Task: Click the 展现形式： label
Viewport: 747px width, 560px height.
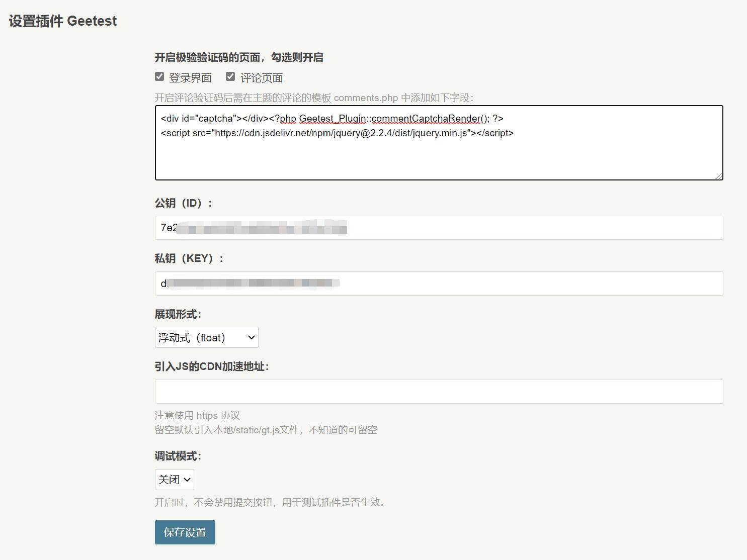Action: [x=178, y=314]
